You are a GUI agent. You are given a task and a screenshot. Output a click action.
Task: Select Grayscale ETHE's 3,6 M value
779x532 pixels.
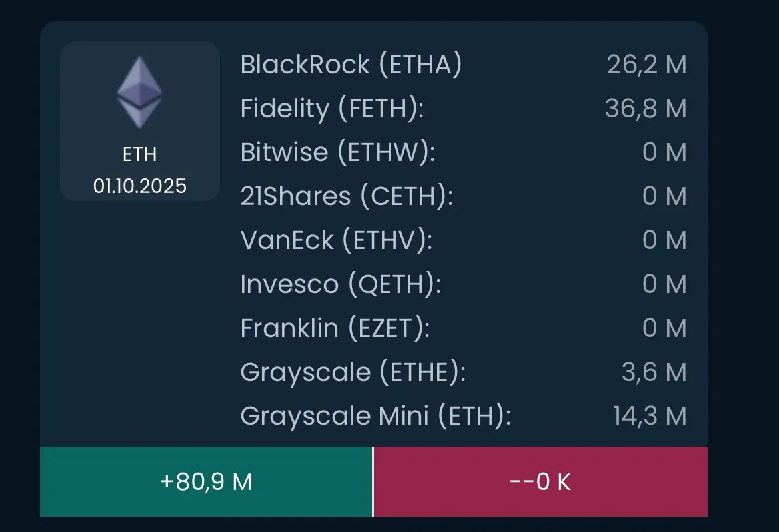654,372
